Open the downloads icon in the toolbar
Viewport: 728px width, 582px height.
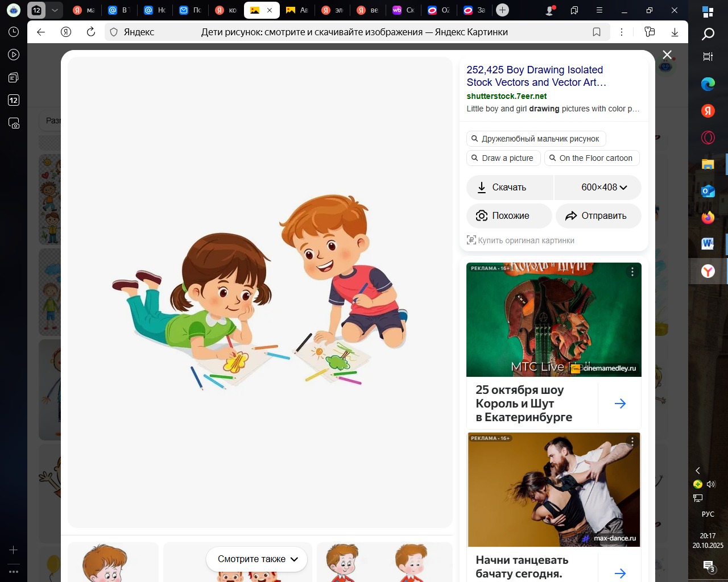[675, 32]
